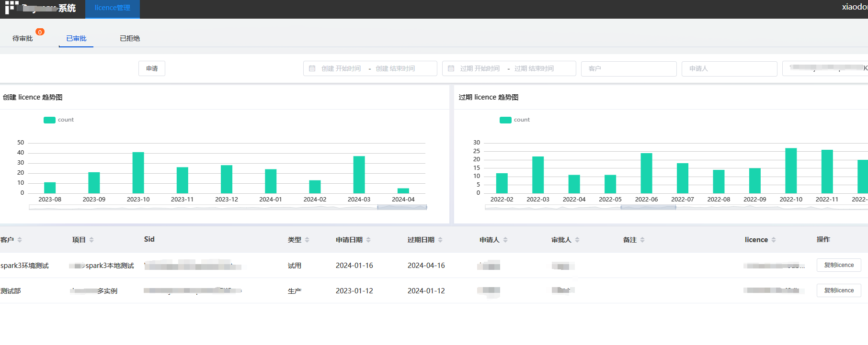Click 客户 cell 测试部
Viewport: 868px width, 345px height.
point(11,291)
